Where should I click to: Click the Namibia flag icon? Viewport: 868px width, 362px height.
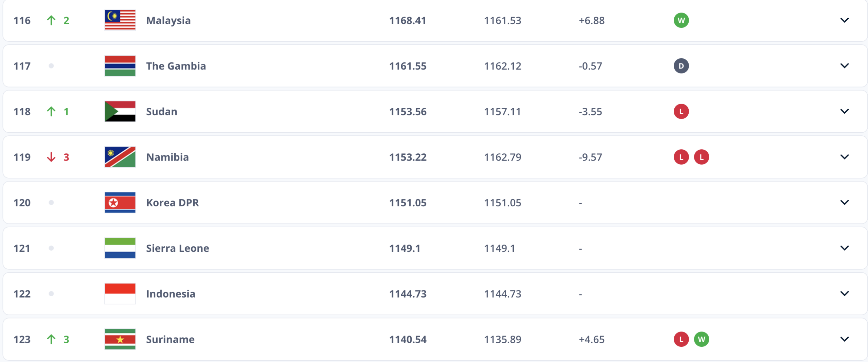[x=120, y=157]
